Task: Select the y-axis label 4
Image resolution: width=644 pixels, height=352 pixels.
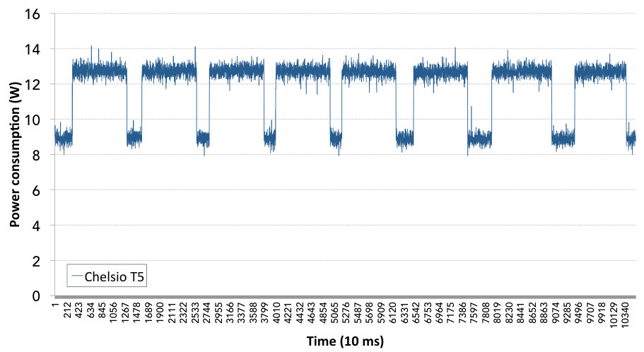Action: 36,226
